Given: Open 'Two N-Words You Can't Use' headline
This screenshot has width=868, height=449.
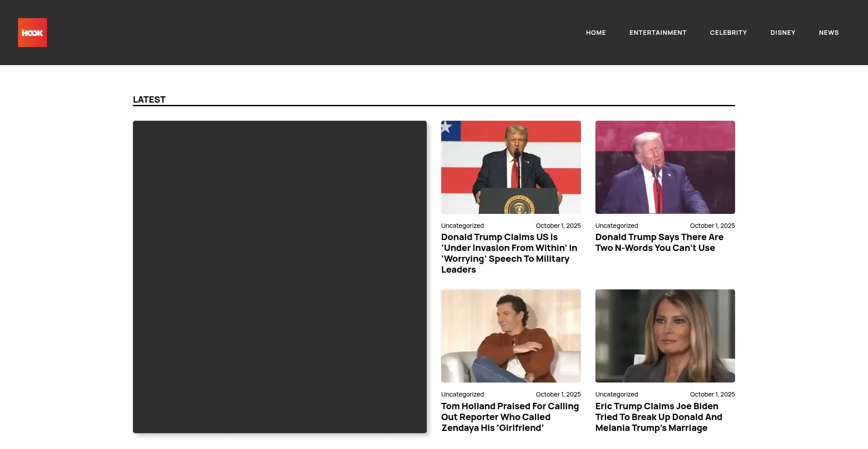Looking at the screenshot, I should 659,242.
